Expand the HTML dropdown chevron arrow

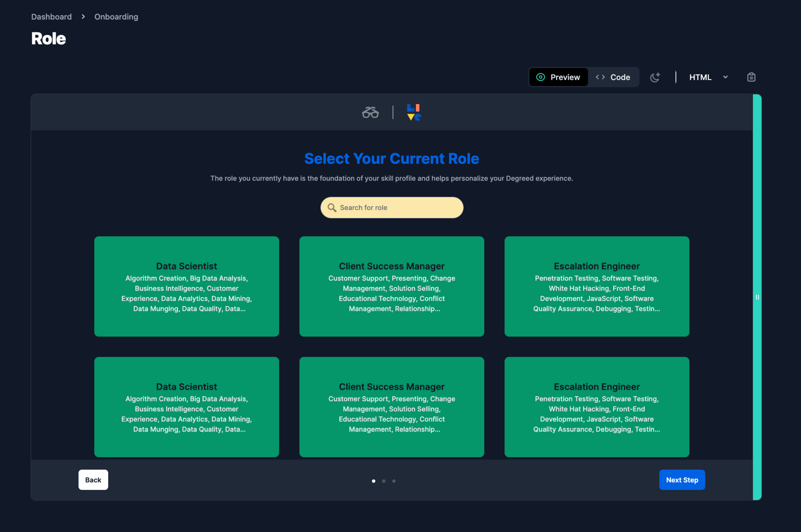coord(725,77)
